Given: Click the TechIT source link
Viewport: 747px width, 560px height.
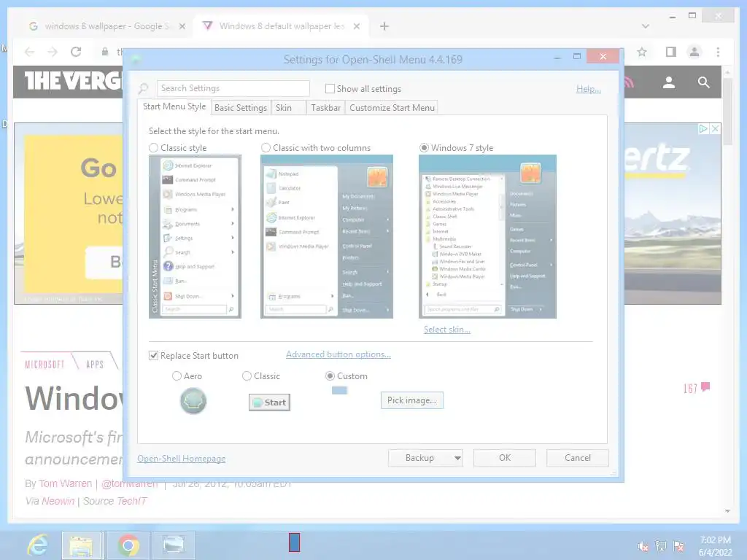Looking at the screenshot, I should point(131,501).
